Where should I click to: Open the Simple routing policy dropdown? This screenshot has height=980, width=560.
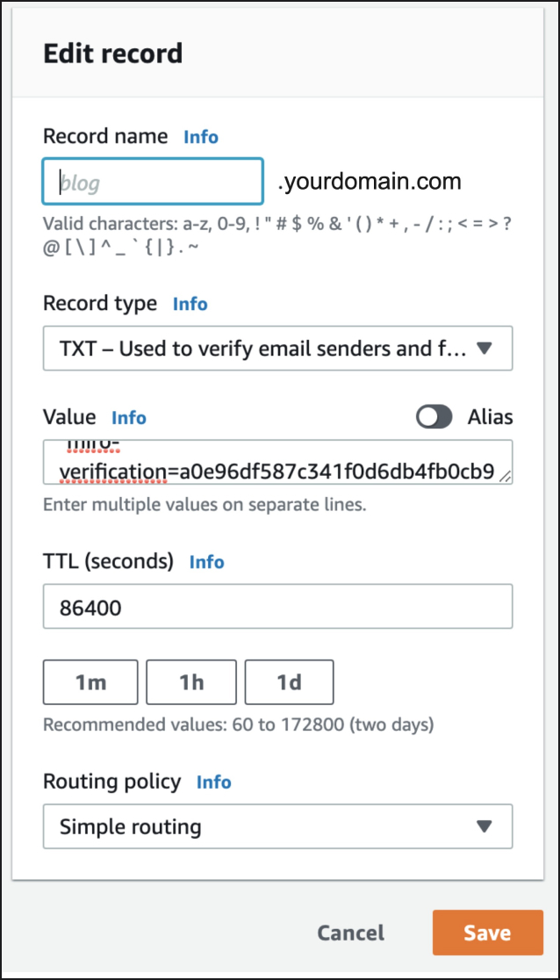pyautogui.click(x=263, y=826)
